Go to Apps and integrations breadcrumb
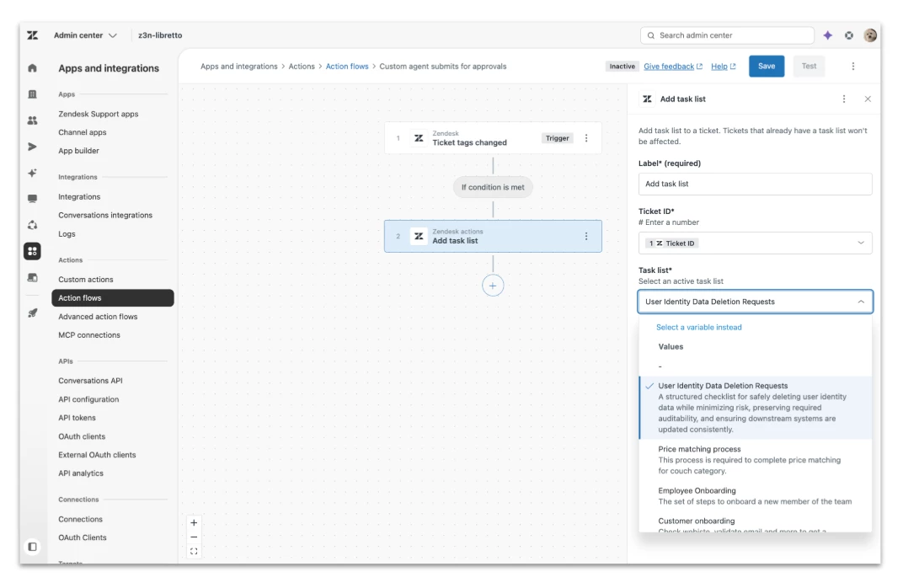This screenshot has width=903, height=588. (239, 67)
